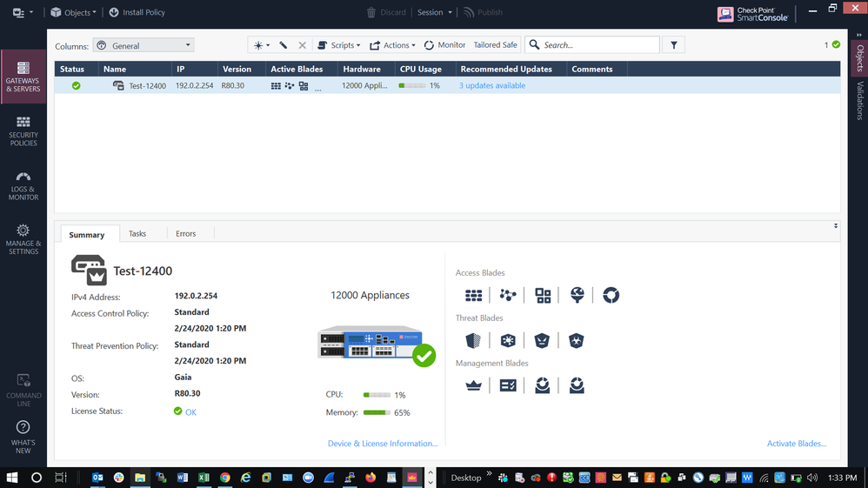Screen dimensions: 868x488
Task: Click the row's Firewall blade icon
Action: (x=276, y=86)
